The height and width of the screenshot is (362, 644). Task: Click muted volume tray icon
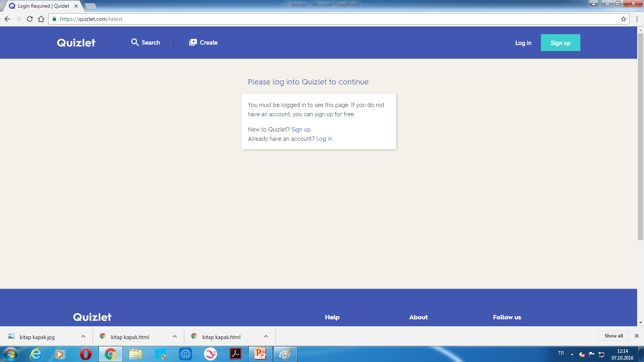point(582,354)
